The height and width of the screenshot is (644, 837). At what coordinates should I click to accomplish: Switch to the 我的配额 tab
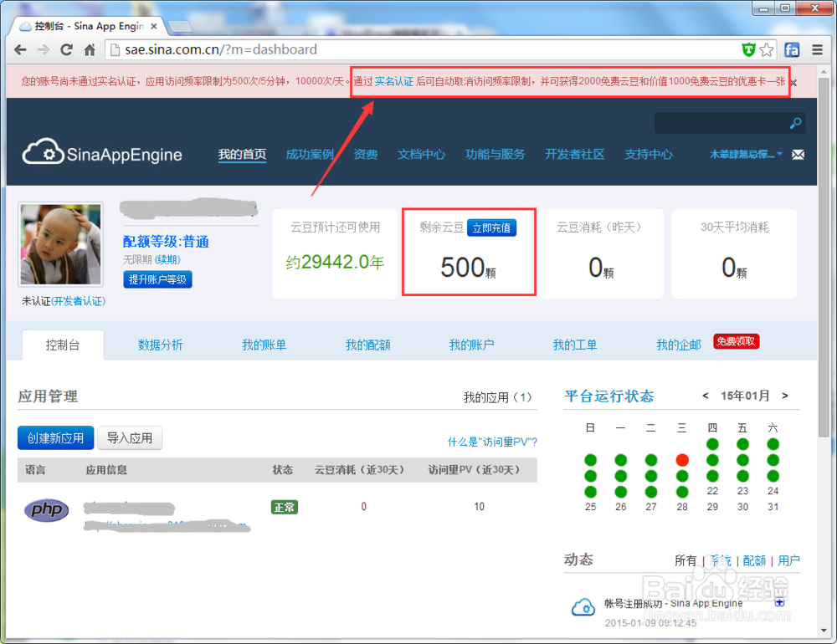click(x=367, y=345)
